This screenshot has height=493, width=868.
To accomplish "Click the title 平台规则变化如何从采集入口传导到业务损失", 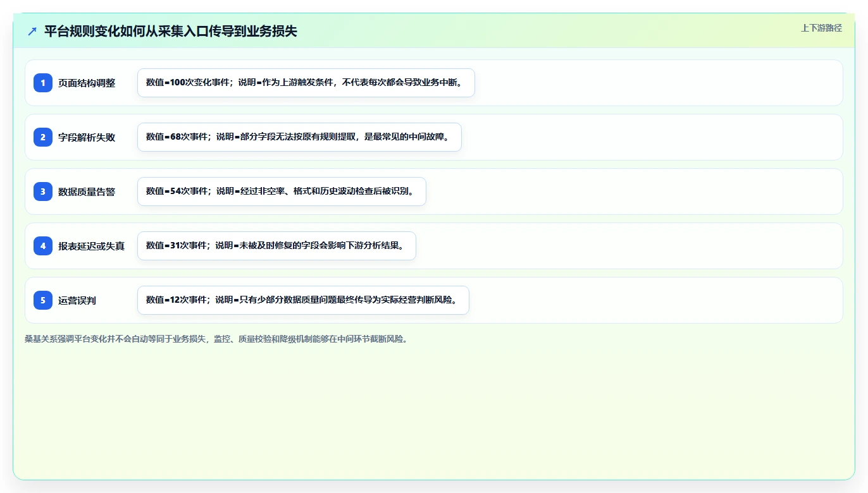I will pos(171,31).
